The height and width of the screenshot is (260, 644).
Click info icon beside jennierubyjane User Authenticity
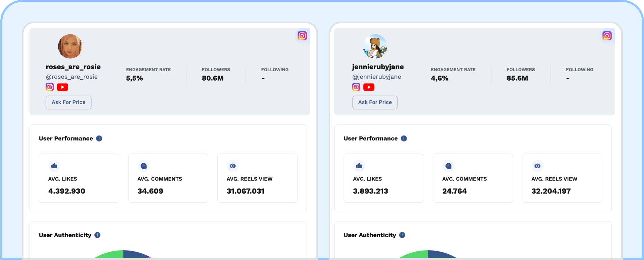click(x=402, y=235)
